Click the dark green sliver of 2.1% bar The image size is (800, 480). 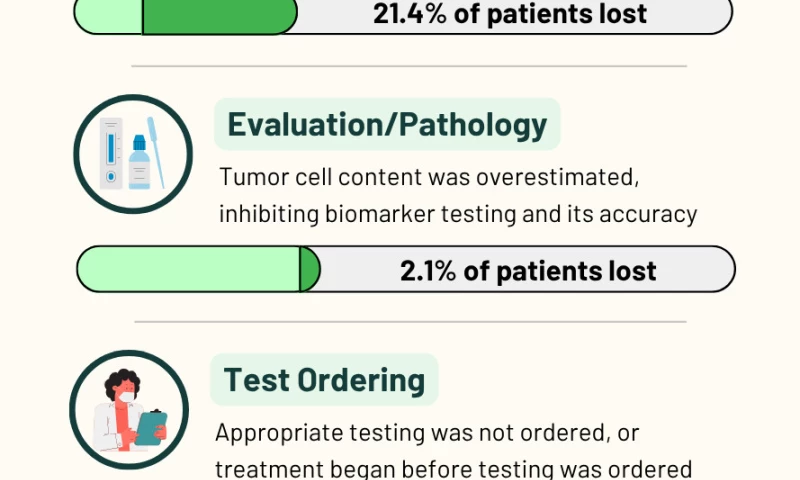[310, 270]
